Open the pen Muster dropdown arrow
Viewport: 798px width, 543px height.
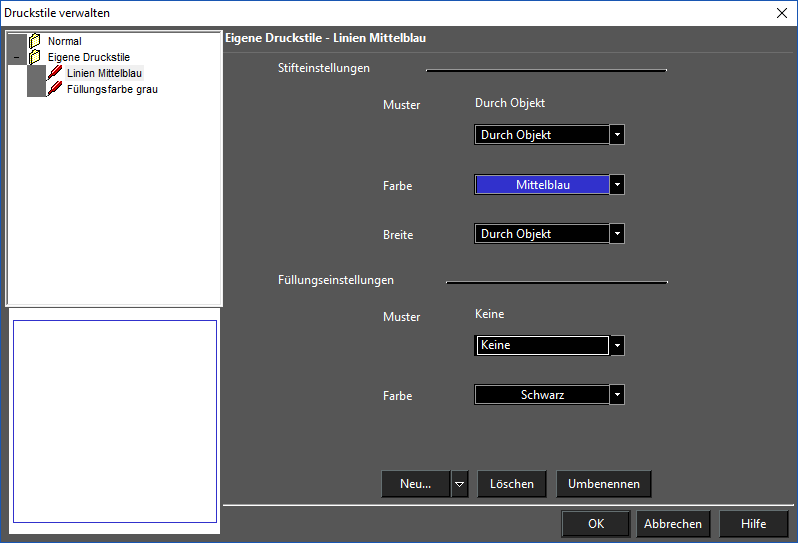point(617,135)
